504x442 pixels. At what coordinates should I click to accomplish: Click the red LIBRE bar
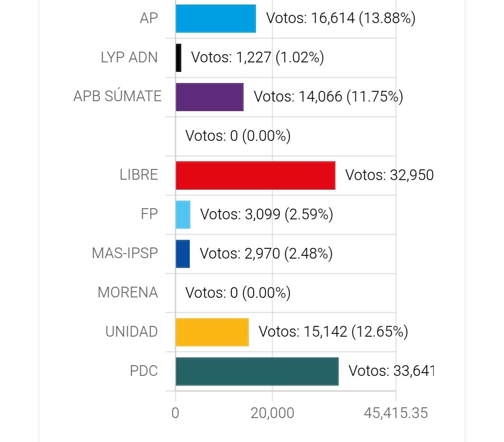coord(255,176)
